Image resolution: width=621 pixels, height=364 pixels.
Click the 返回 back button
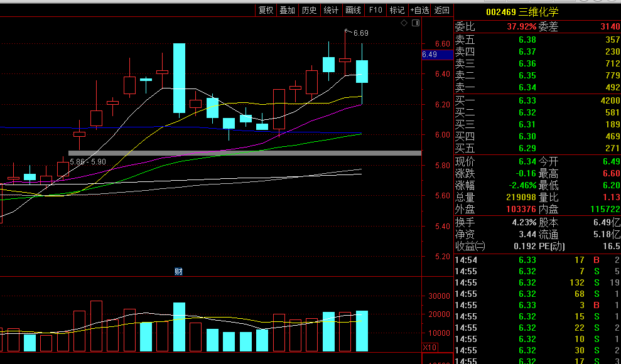coord(442,10)
